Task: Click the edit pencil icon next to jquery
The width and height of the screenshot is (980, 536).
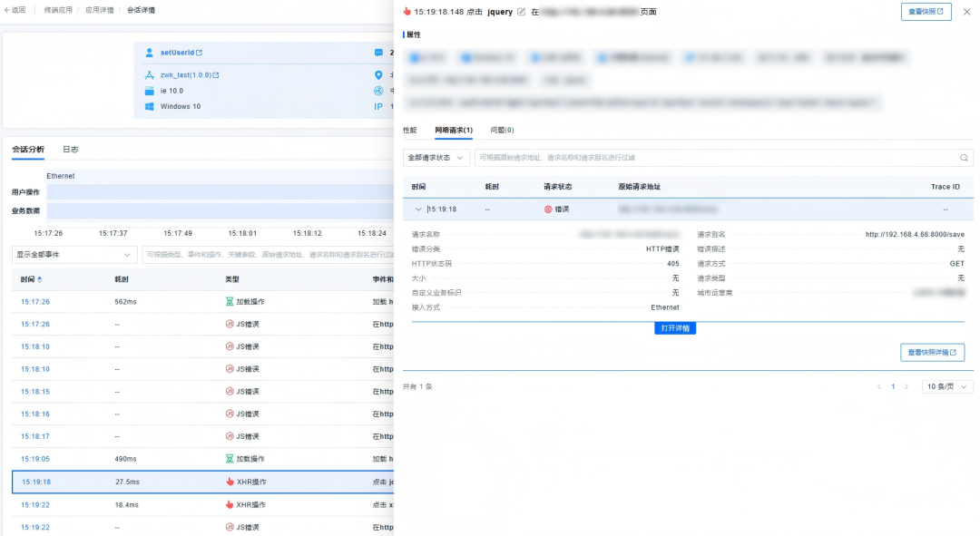Action: coord(521,12)
